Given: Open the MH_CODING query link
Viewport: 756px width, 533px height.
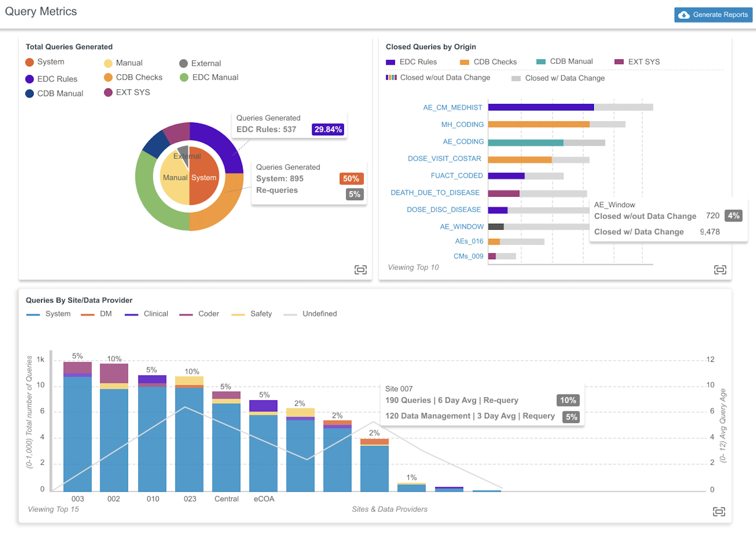Looking at the screenshot, I should tap(462, 125).
